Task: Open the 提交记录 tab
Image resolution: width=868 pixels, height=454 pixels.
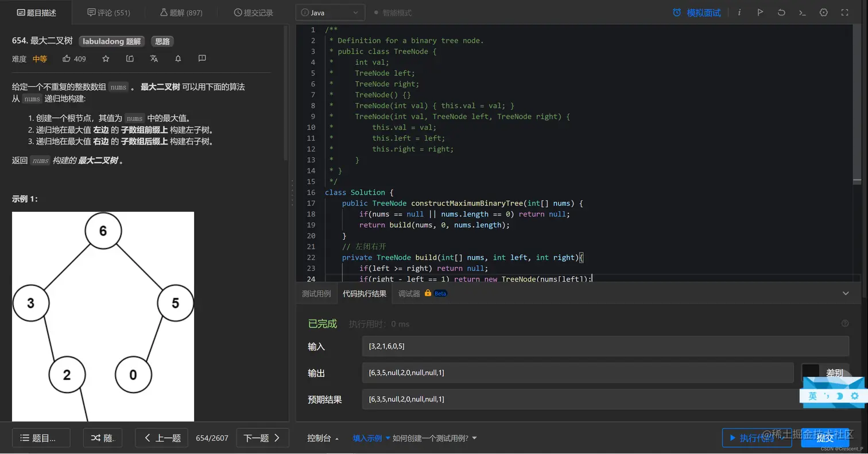Action: click(x=253, y=12)
